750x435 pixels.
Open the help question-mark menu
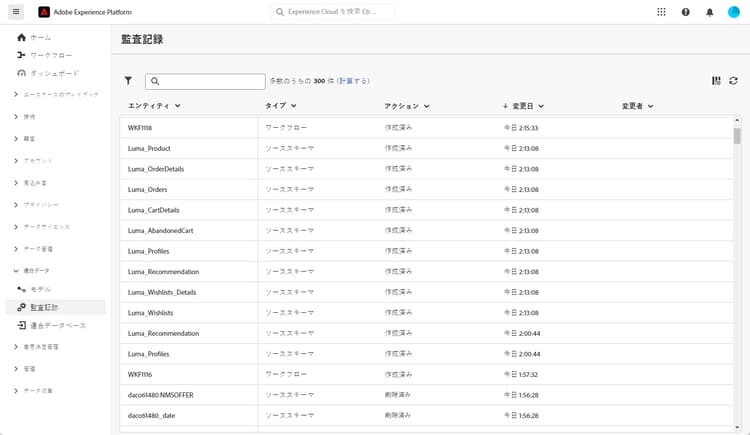coord(685,12)
